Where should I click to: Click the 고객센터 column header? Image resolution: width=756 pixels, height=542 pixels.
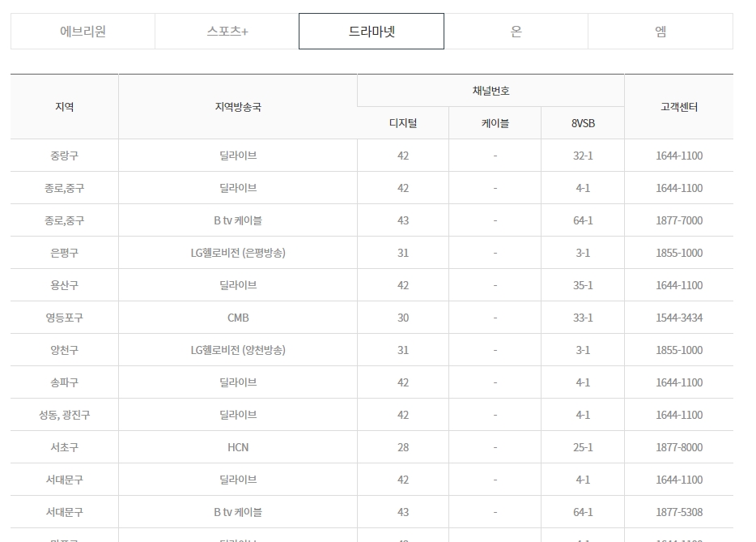coord(680,106)
